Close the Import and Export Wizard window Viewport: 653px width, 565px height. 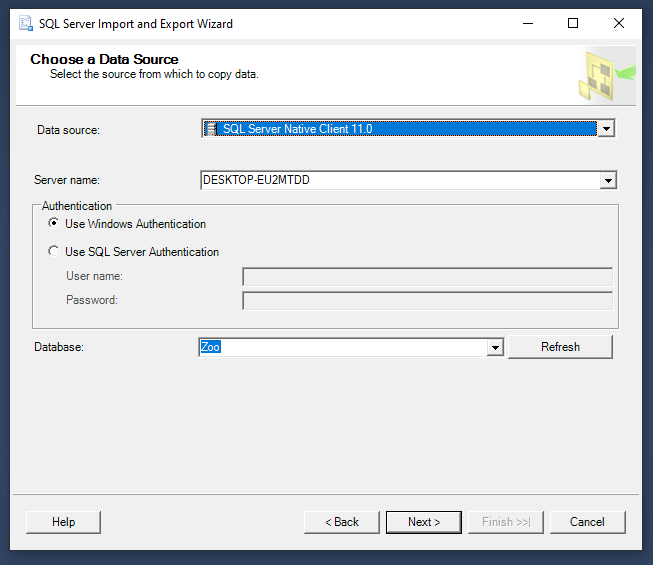tap(619, 23)
